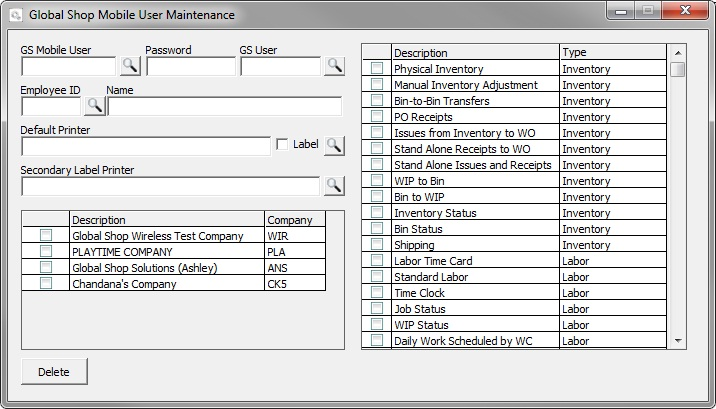
Task: Check Global Shop Solutions (Ashley) checkbox
Action: coord(46,267)
